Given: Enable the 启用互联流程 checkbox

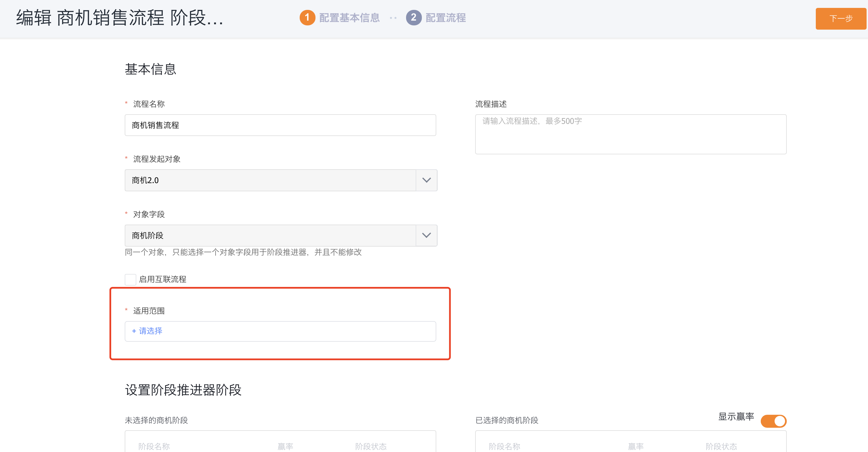Looking at the screenshot, I should coord(130,279).
